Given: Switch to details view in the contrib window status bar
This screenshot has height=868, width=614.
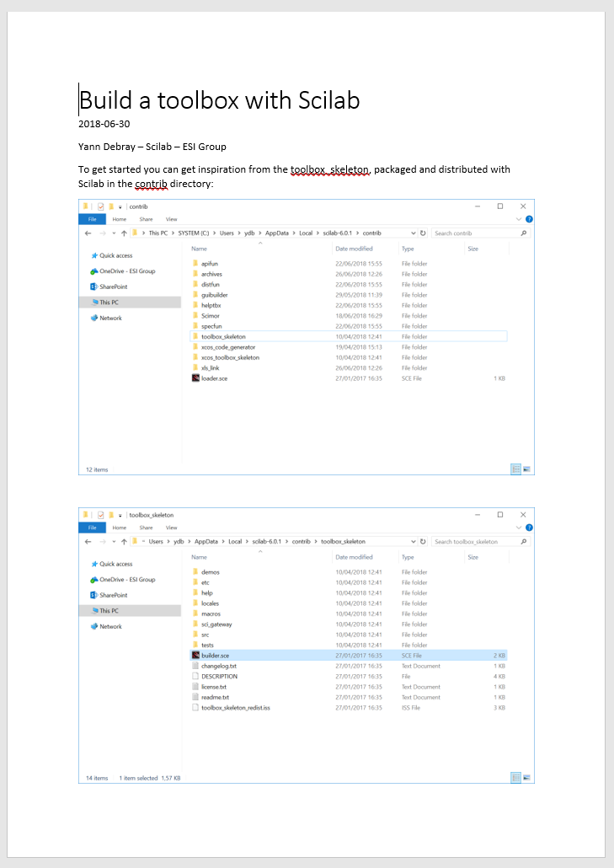Looking at the screenshot, I should [x=515, y=469].
